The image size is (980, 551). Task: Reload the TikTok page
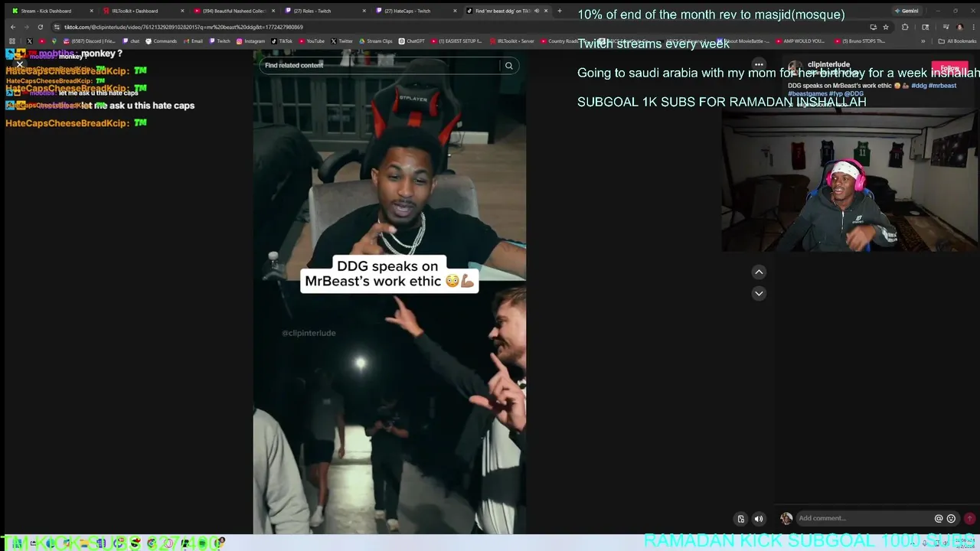click(40, 27)
